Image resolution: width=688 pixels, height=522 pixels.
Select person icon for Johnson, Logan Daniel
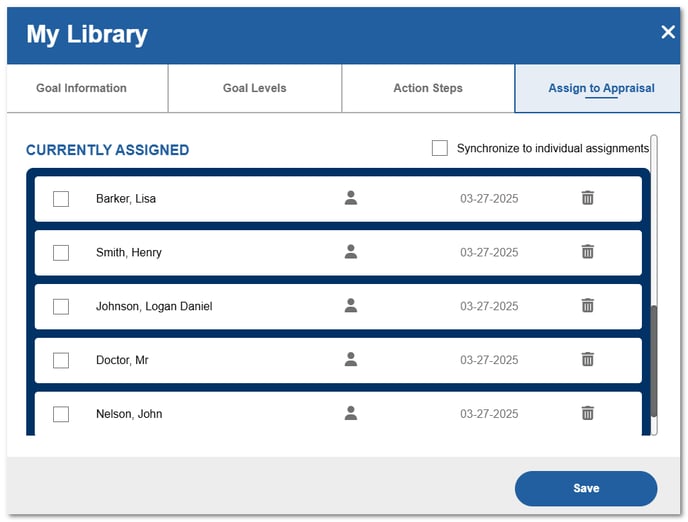(x=351, y=305)
